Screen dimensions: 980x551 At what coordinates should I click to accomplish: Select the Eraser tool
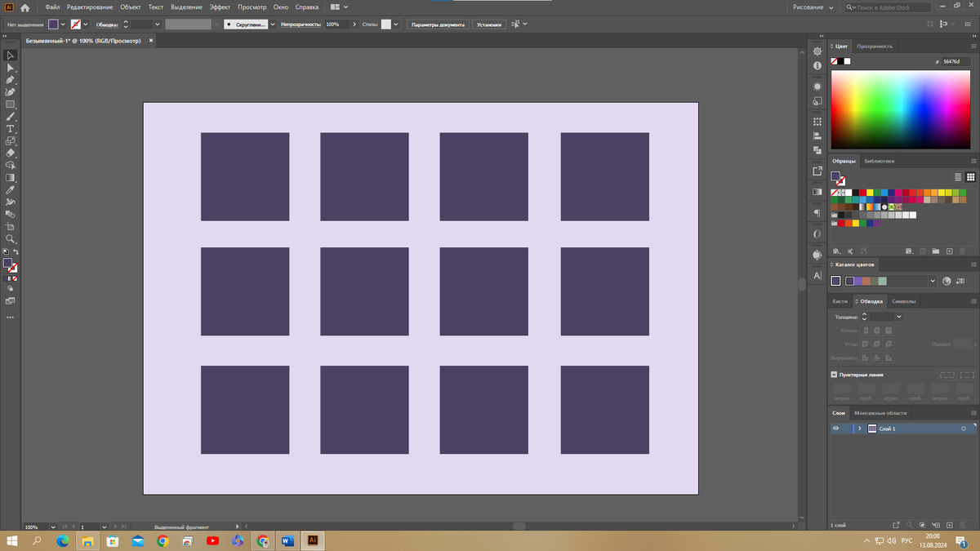coord(11,153)
